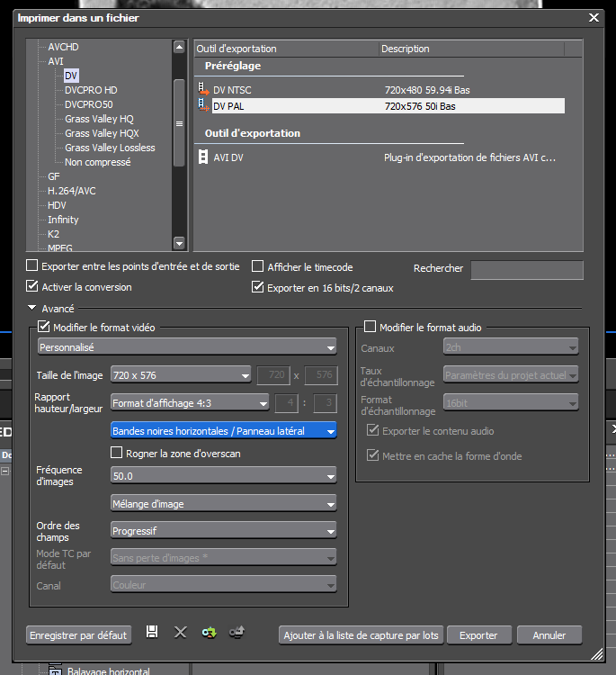Click the format tree scroll up arrow
The height and width of the screenshot is (675, 616).
click(179, 47)
